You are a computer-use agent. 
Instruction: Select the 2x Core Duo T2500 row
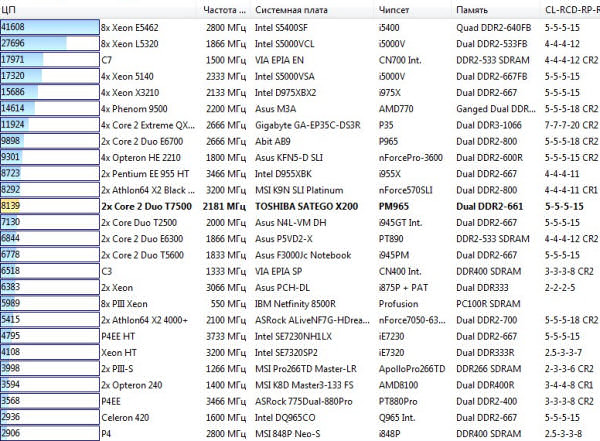[300, 222]
